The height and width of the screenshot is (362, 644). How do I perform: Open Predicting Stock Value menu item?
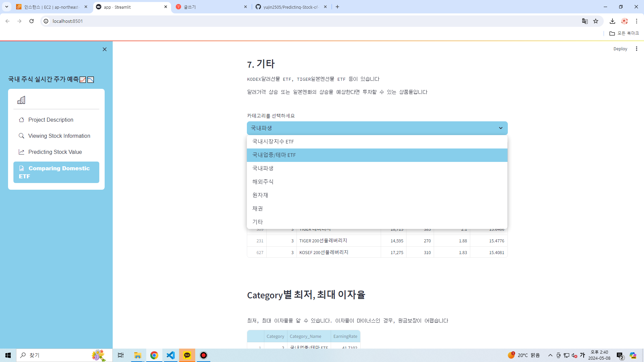point(55,152)
